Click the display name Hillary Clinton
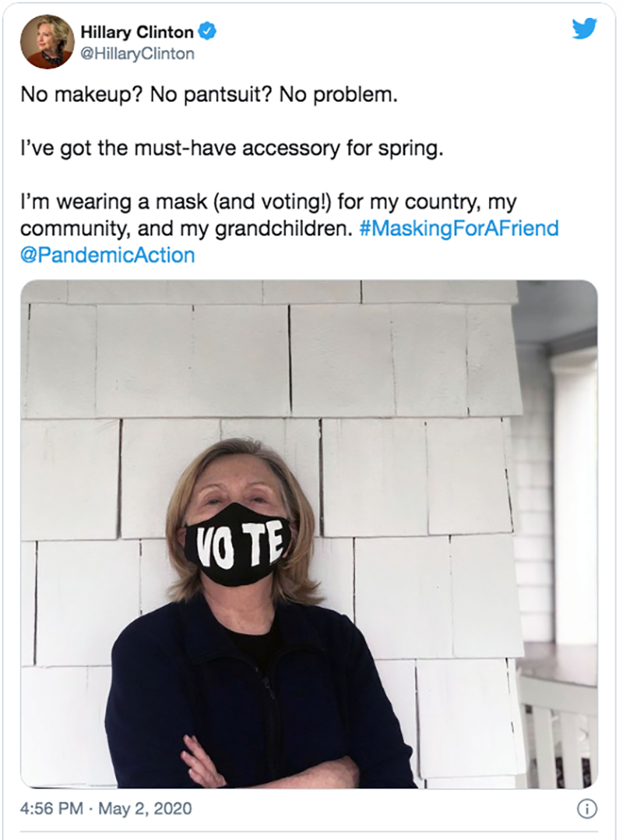Image resolution: width=623 pixels, height=840 pixels. tap(137, 32)
